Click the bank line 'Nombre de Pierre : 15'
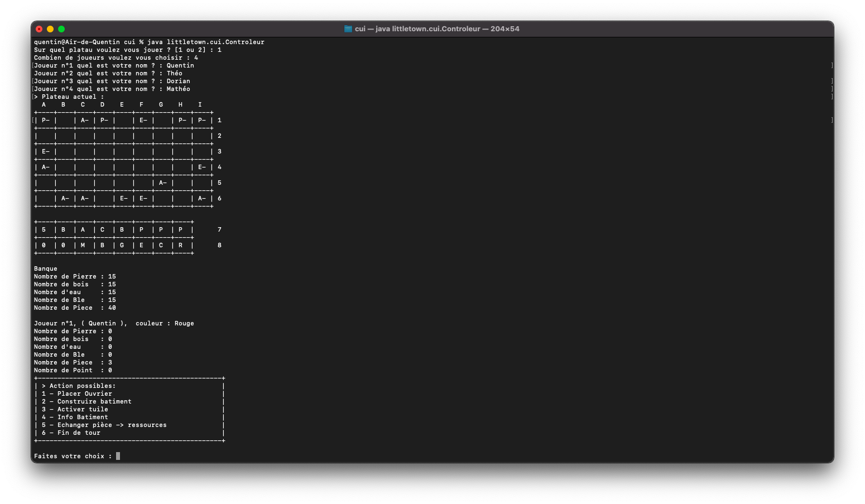The width and height of the screenshot is (865, 504). pos(75,276)
